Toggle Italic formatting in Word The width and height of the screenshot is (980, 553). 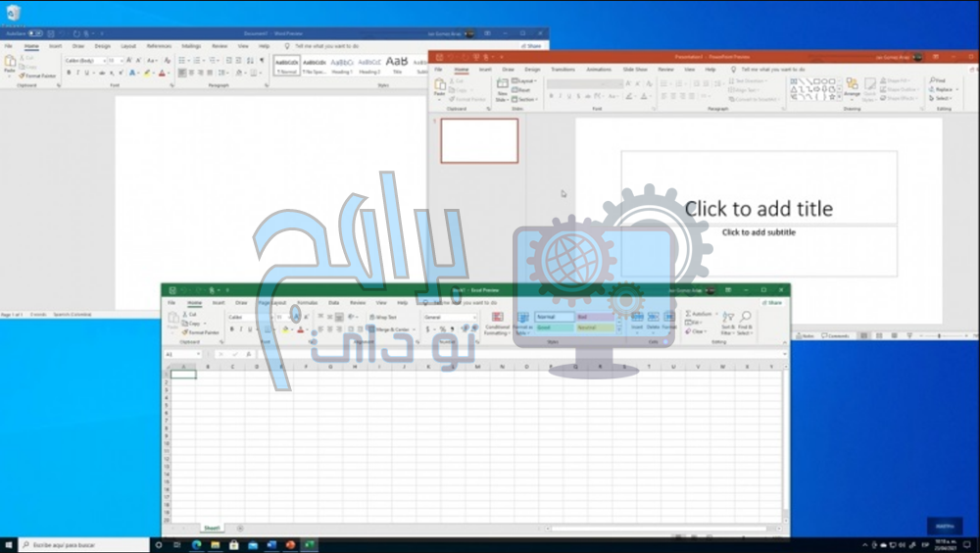[79, 73]
